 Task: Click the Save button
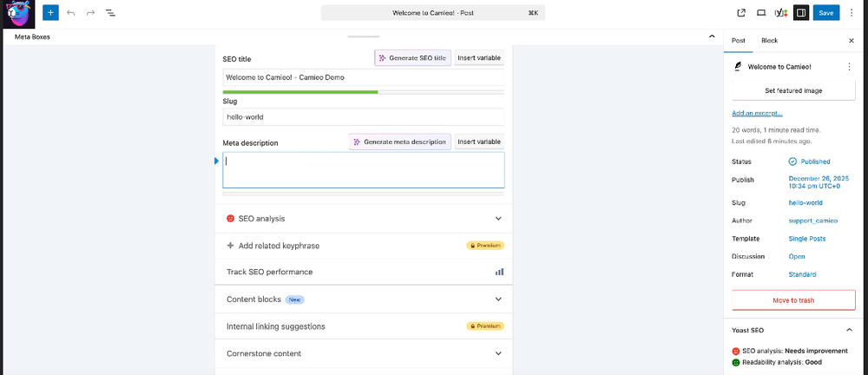pyautogui.click(x=826, y=13)
